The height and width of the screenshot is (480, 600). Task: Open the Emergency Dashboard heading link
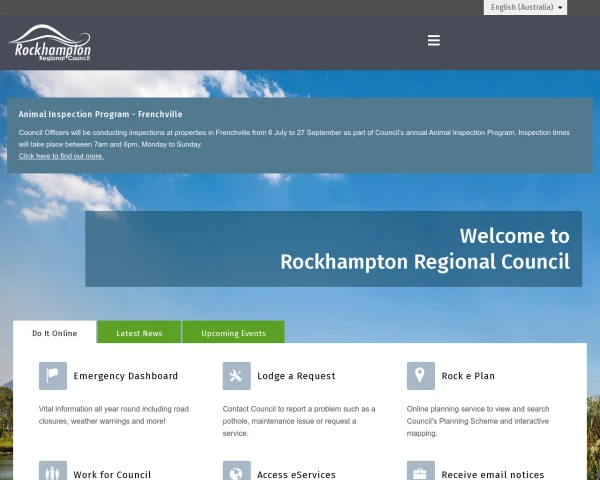(x=126, y=376)
